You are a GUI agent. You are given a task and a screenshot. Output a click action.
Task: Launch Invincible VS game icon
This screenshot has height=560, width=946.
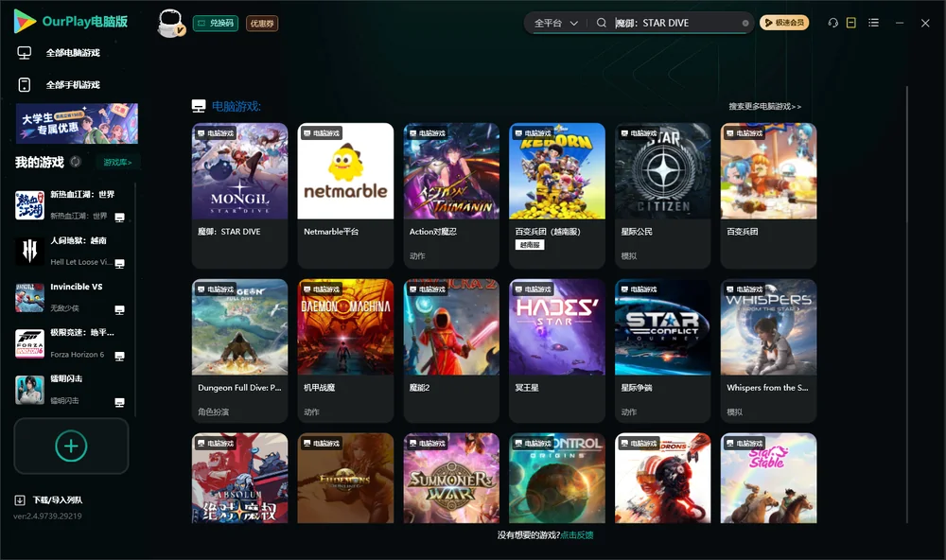click(x=29, y=297)
